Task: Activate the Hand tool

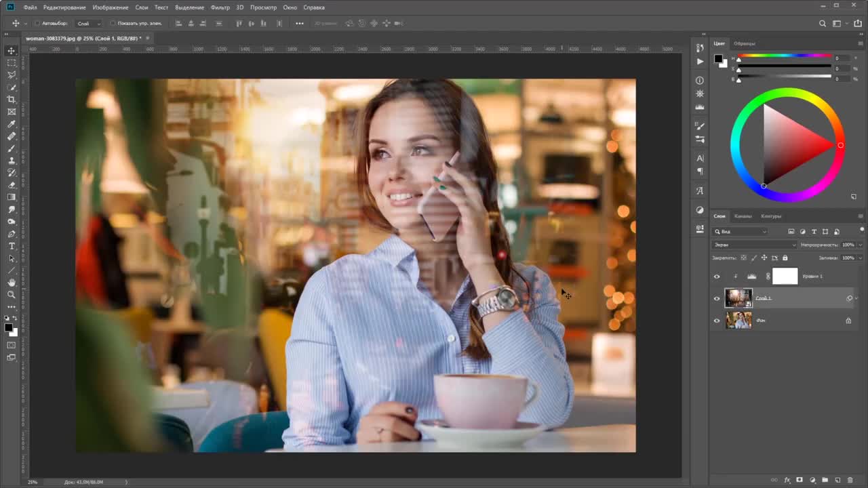Action: point(12,282)
